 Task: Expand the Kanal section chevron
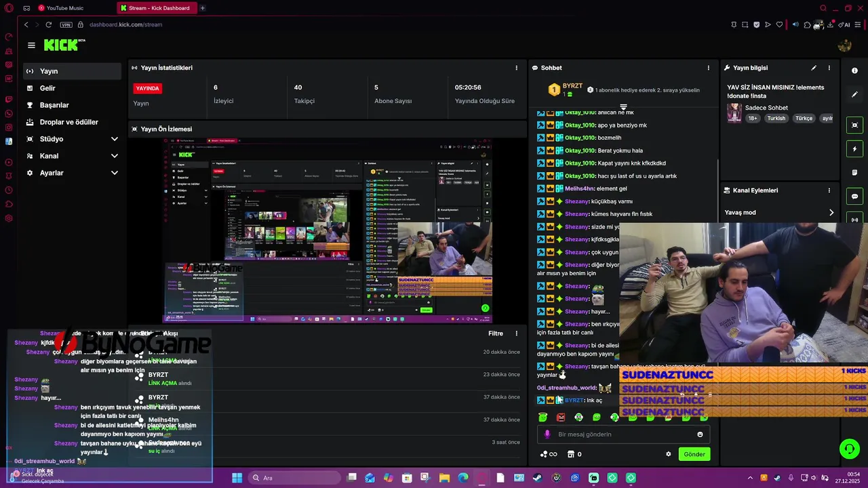[114, 156]
